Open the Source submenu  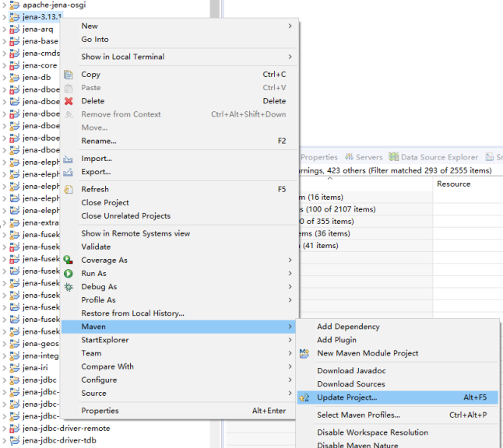179,394
